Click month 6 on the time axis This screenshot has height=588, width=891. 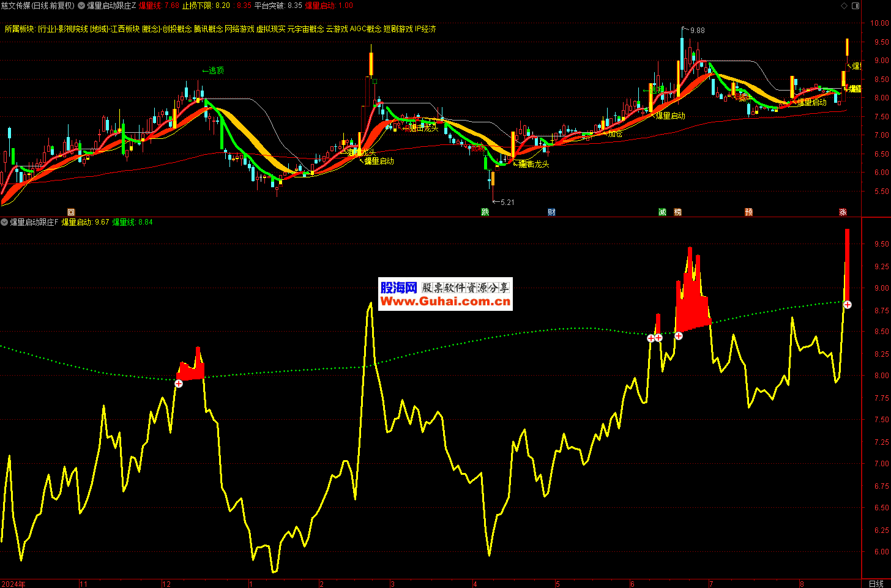(x=633, y=584)
